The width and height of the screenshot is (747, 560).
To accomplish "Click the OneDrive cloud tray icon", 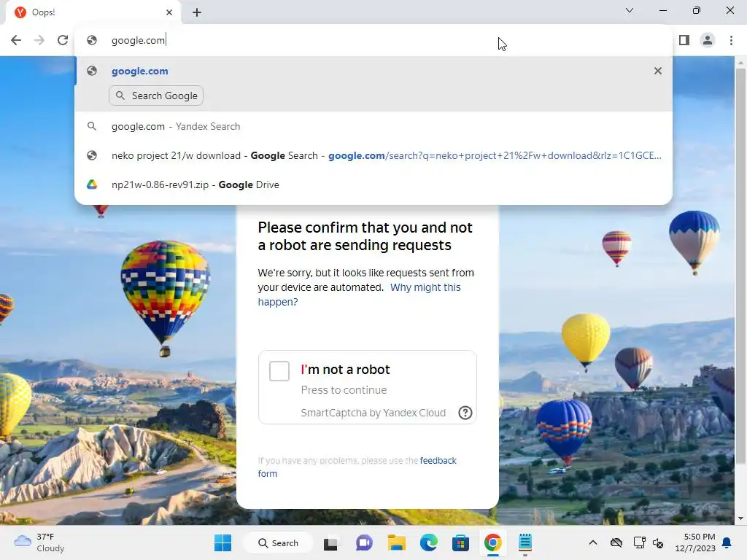I will (x=616, y=542).
